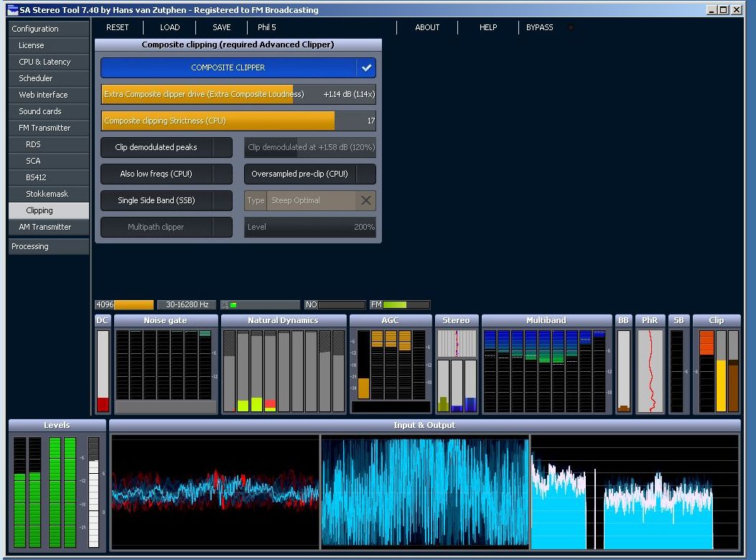Select FM Transmitter in sidebar
The height and width of the screenshot is (560, 756).
click(x=49, y=128)
